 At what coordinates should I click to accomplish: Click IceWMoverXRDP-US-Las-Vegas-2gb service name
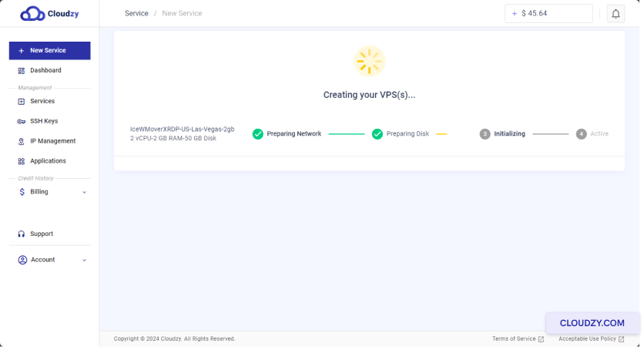pyautogui.click(x=183, y=129)
